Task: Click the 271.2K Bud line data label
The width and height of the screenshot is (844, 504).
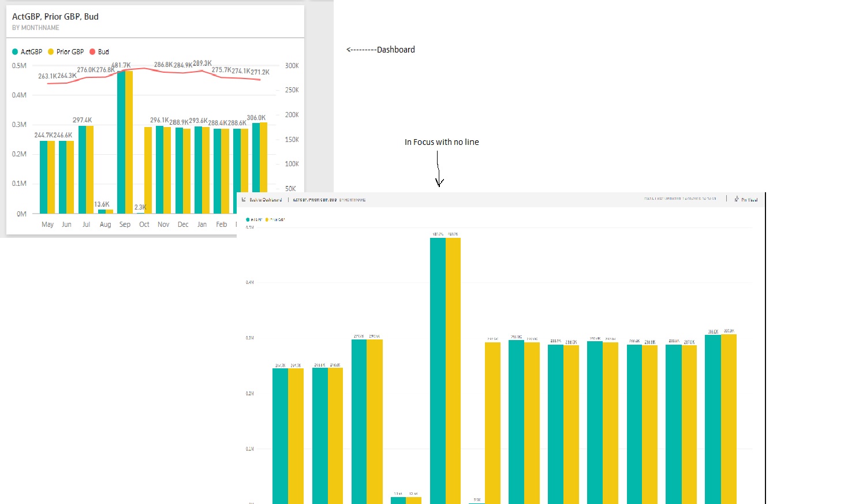Action: click(260, 72)
